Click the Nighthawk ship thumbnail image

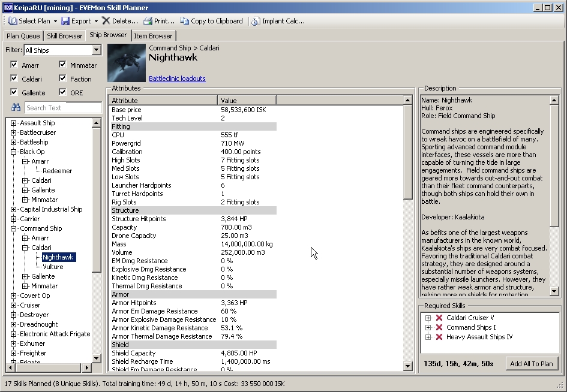click(126, 63)
